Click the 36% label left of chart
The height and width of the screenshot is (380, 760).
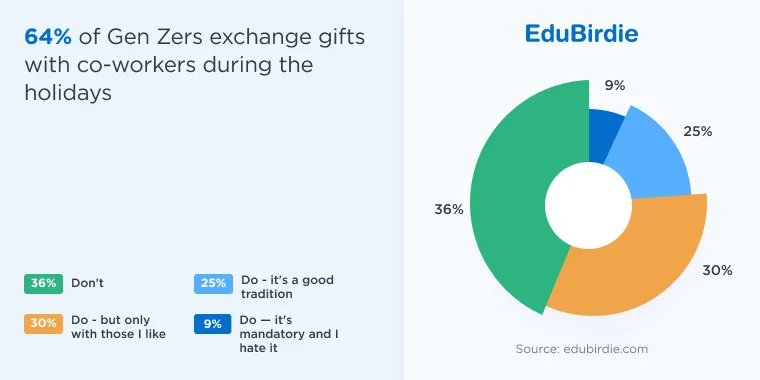[x=449, y=210]
